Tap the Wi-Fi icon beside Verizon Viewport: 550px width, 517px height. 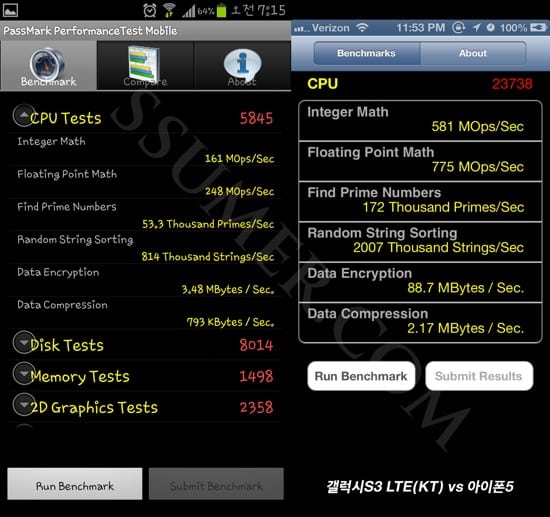[362, 27]
